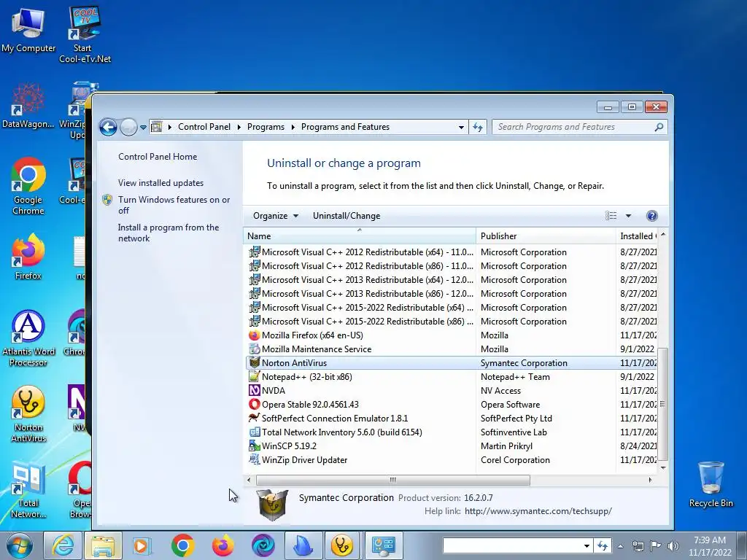Click the taskbar address input field
Viewport: 747px width, 560px height.
(x=512, y=545)
